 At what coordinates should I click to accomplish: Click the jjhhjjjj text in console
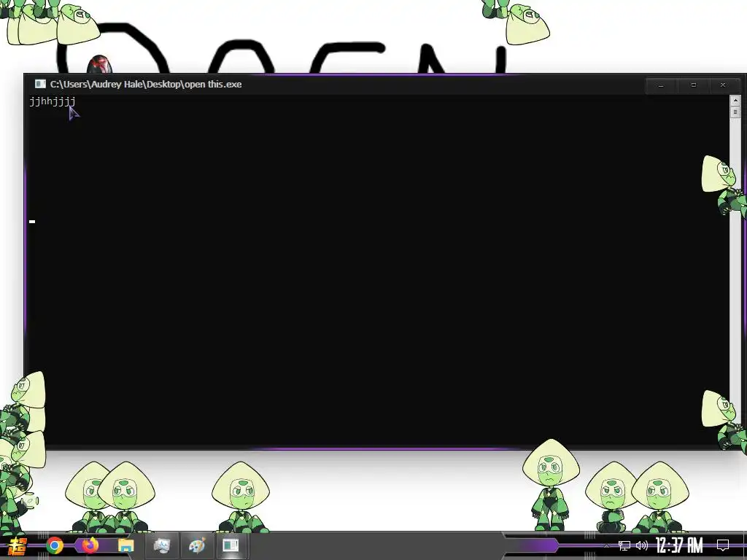point(53,101)
